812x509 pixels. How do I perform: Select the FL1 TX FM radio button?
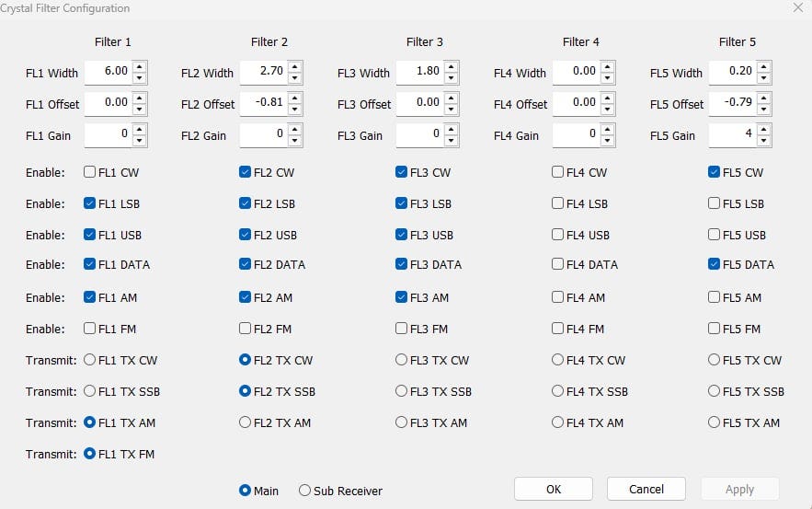point(89,454)
